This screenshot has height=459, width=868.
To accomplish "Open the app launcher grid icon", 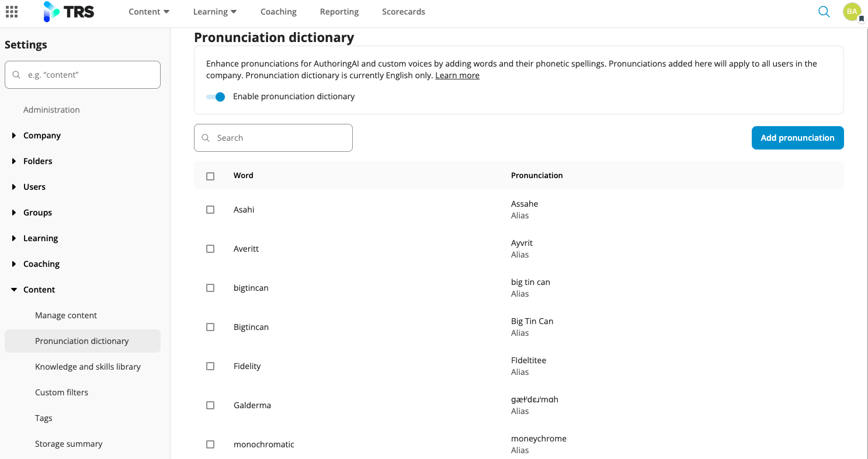I will pos(12,12).
